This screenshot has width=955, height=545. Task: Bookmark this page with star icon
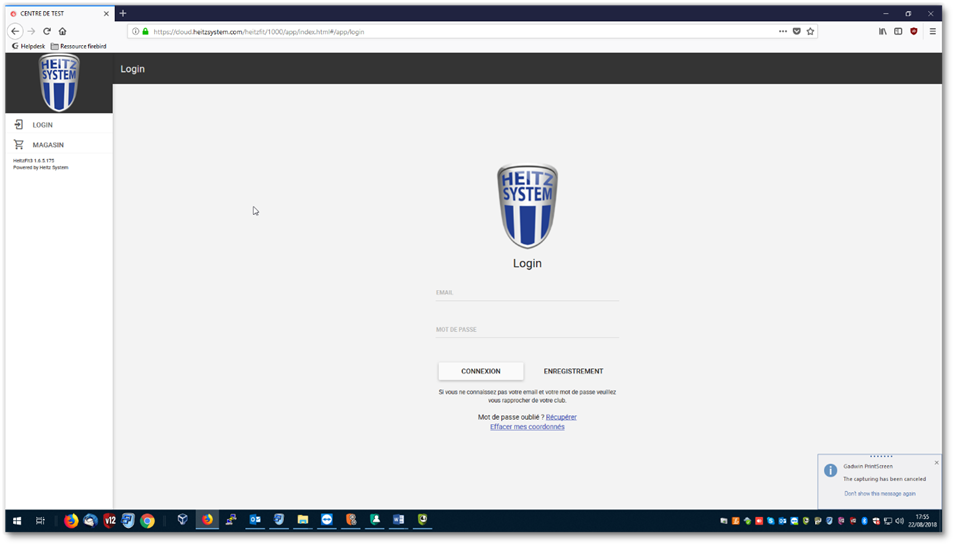pos(810,32)
